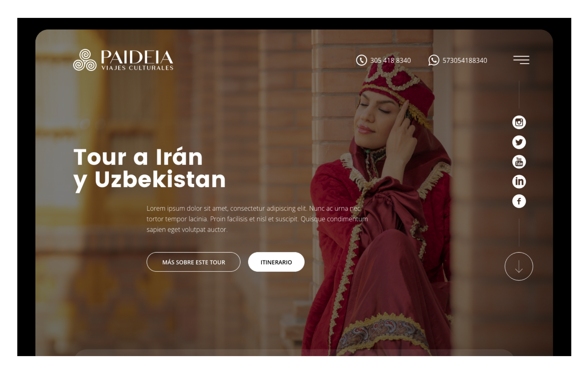
Task: Click the WhatsApp icon
Action: point(434,60)
